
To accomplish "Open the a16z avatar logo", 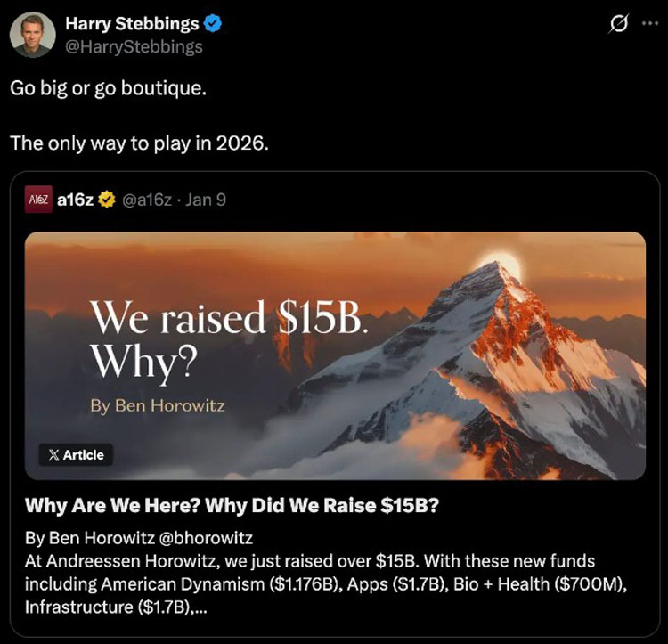I will pyautogui.click(x=38, y=200).
